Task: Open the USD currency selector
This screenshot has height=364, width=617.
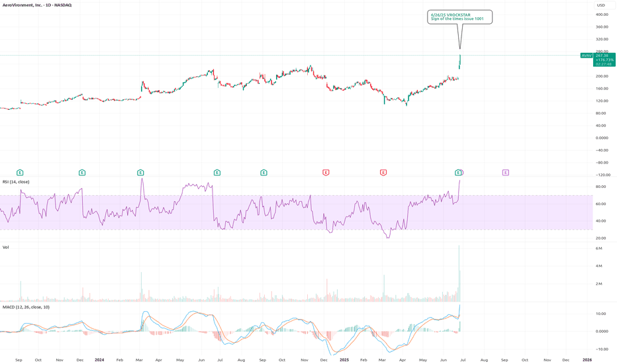Action: 601,5
